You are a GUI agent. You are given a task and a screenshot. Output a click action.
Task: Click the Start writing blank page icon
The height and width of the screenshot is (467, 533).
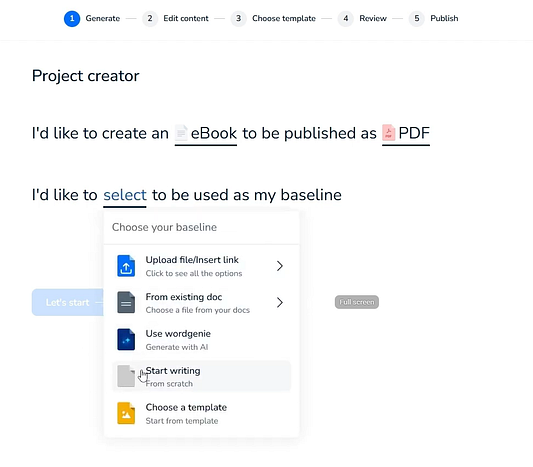(x=126, y=376)
